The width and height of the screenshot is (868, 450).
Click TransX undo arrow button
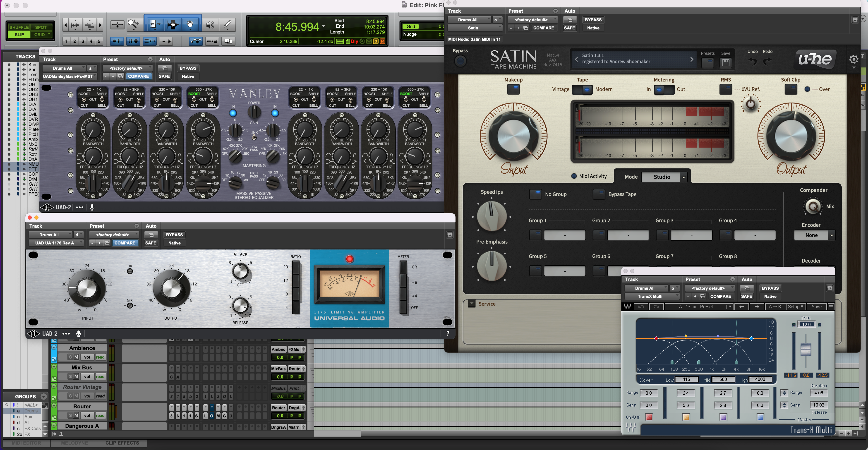pos(641,306)
